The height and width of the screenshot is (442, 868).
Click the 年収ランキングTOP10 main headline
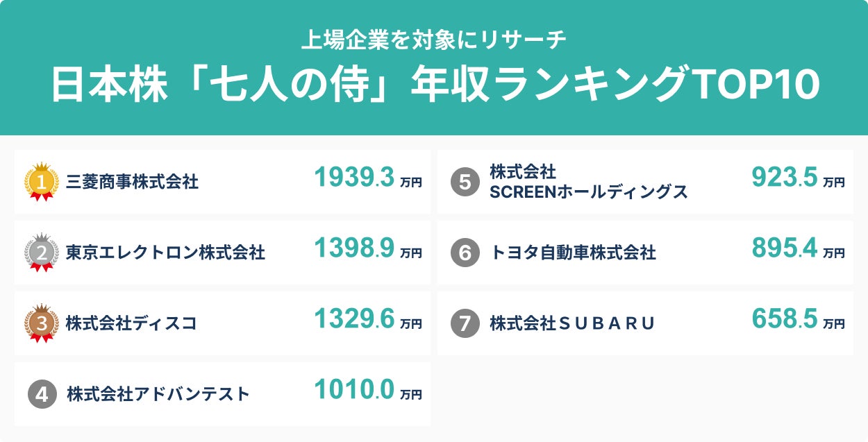[x=435, y=86]
